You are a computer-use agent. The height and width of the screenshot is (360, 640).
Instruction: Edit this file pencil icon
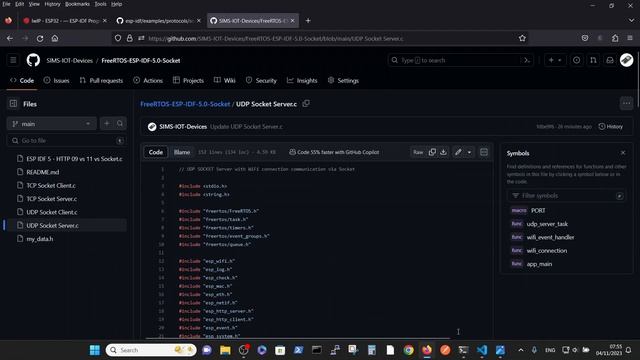pos(458,152)
